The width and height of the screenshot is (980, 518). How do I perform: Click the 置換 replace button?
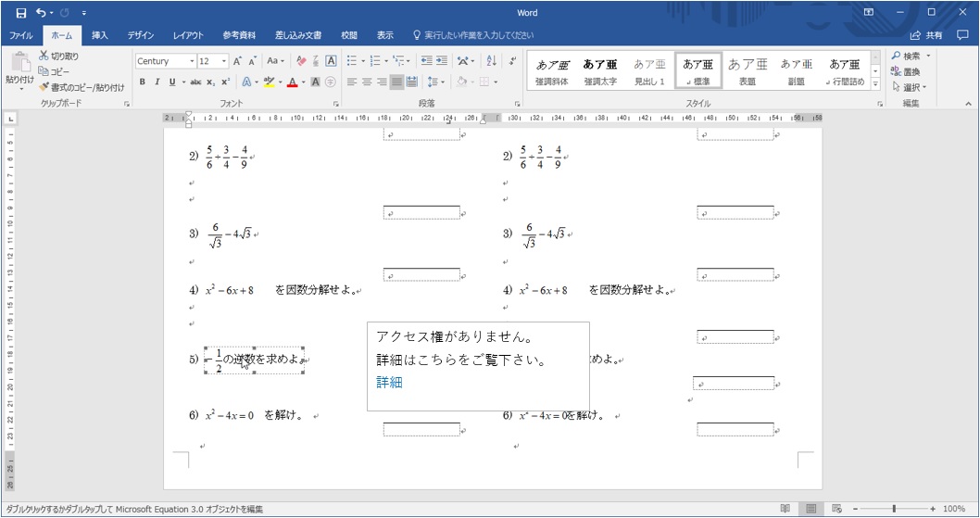point(911,71)
